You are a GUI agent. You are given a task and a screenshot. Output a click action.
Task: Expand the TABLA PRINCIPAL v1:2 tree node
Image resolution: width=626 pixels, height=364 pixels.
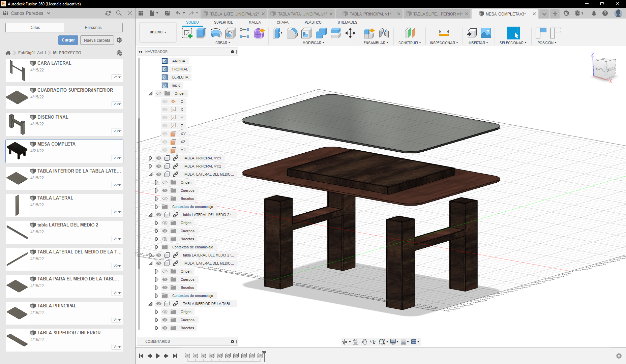pyautogui.click(x=150, y=166)
